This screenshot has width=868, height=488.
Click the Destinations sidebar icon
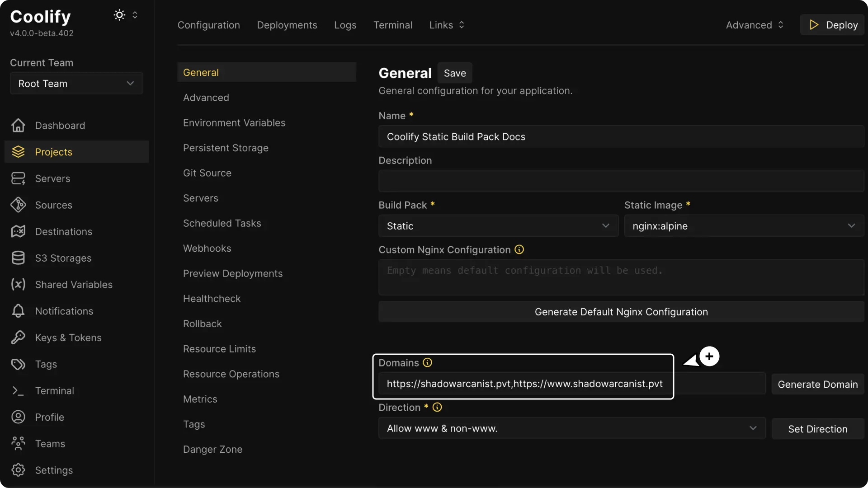[x=18, y=231]
